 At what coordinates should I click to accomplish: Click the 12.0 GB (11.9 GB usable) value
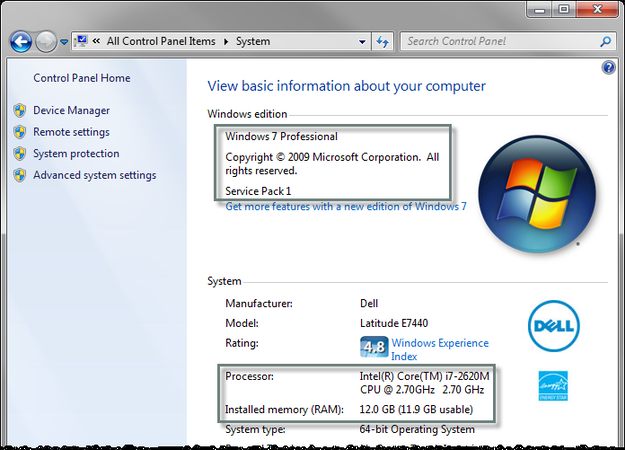coord(416,409)
